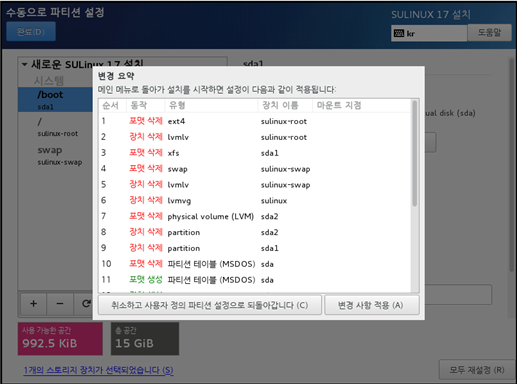
Task: Select row 2 lvmlv sulinux-root
Action: coord(255,137)
